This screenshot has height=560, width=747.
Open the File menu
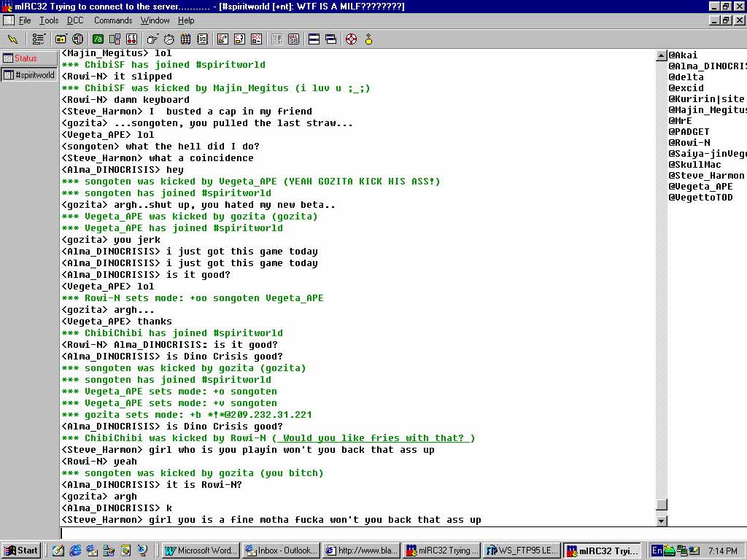click(x=25, y=20)
